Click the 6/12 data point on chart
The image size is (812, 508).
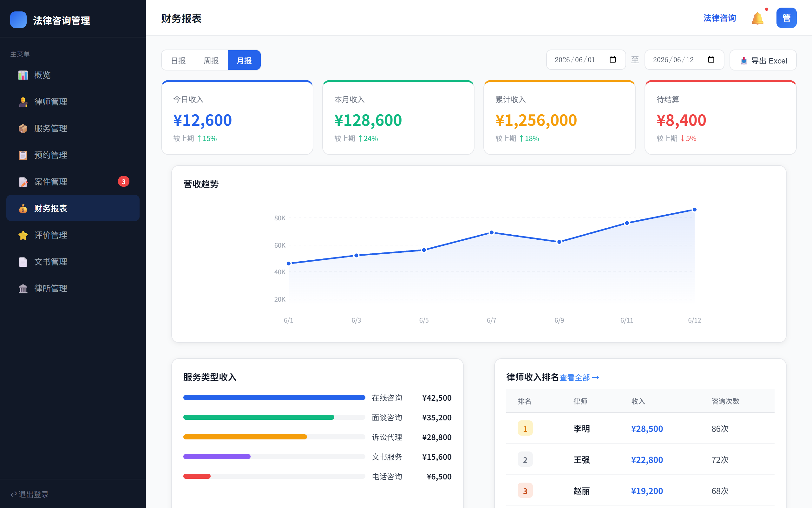click(695, 210)
